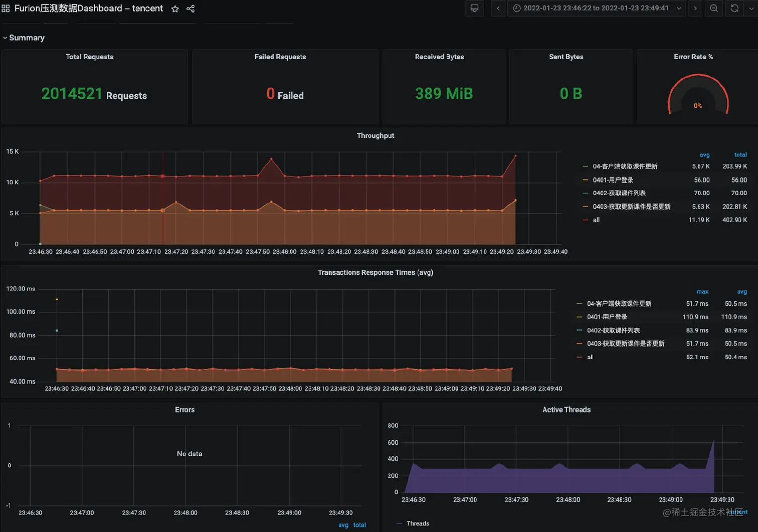Open the dashboards grid icon beside the title
Screen dimensions: 758x532
click(x=6, y=9)
